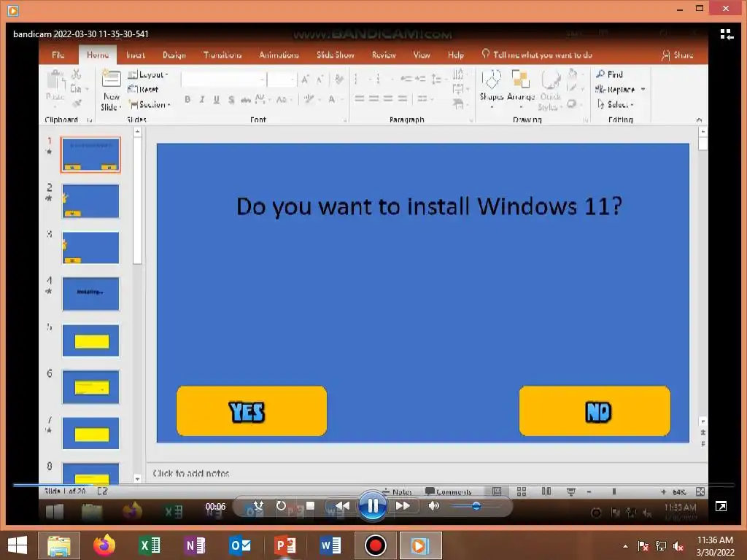The image size is (747, 560).
Task: Click the Click to add notes area
Action: pos(190,473)
